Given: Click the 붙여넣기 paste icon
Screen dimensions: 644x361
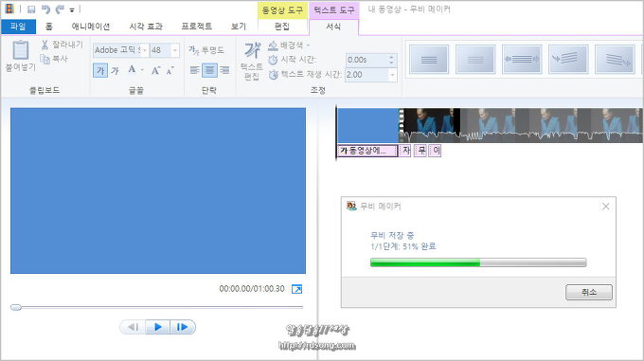Looking at the screenshot, I should click(20, 51).
